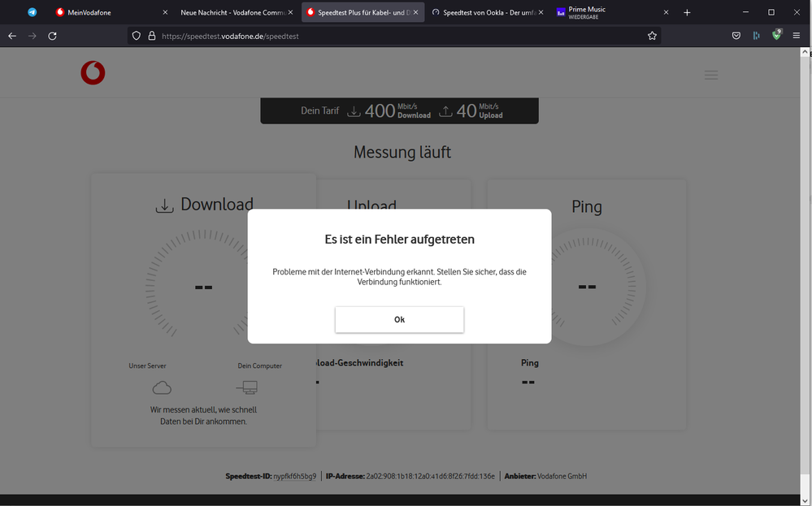Bookmark this page with the star icon
812x506 pixels.
[x=651, y=36]
